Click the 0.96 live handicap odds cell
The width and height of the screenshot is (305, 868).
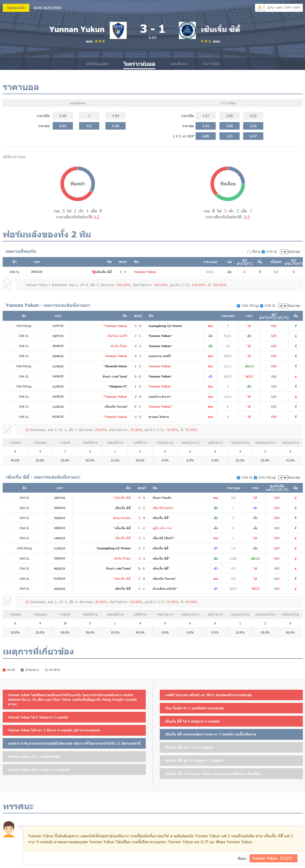pos(116,126)
